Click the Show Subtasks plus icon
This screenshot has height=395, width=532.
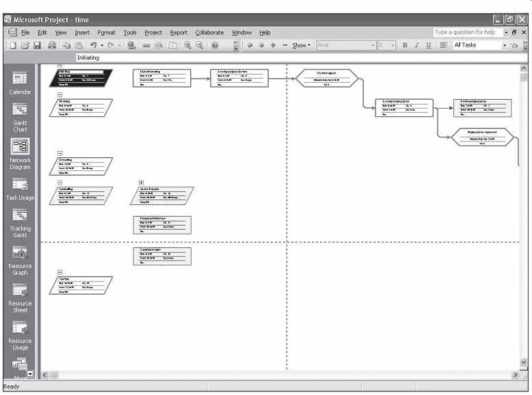point(273,45)
